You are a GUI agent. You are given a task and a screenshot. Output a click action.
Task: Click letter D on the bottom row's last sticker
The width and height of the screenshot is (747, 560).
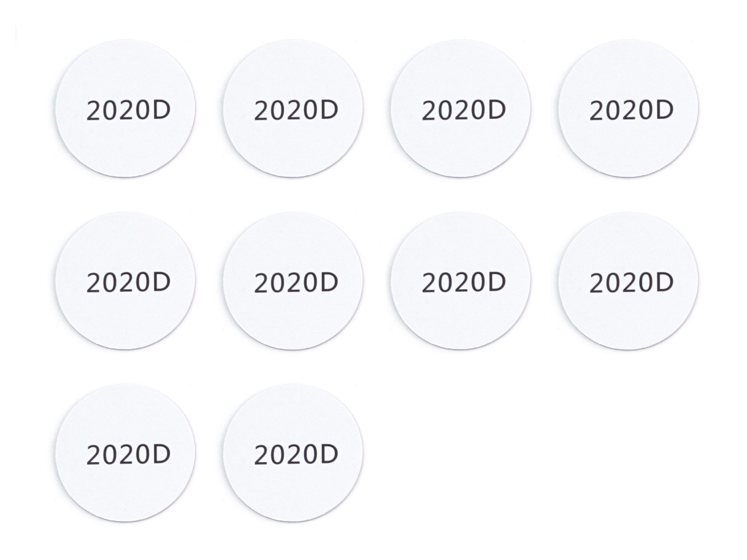pyautogui.click(x=329, y=454)
